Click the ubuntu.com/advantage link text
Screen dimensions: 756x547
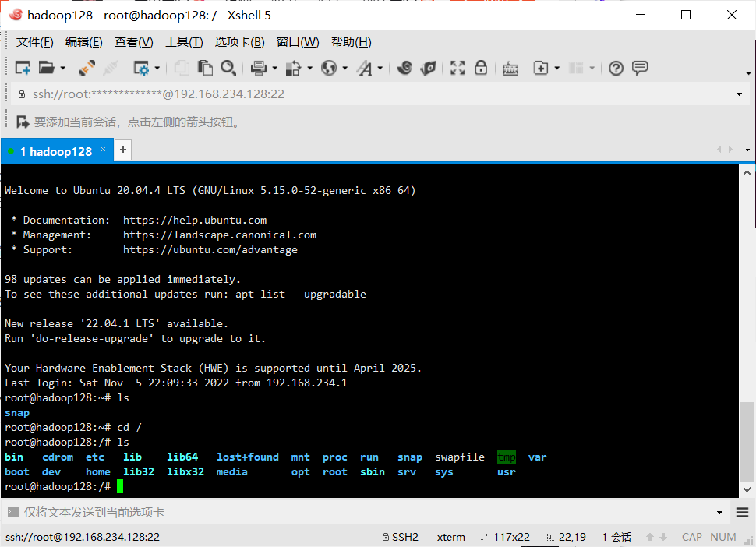(210, 250)
